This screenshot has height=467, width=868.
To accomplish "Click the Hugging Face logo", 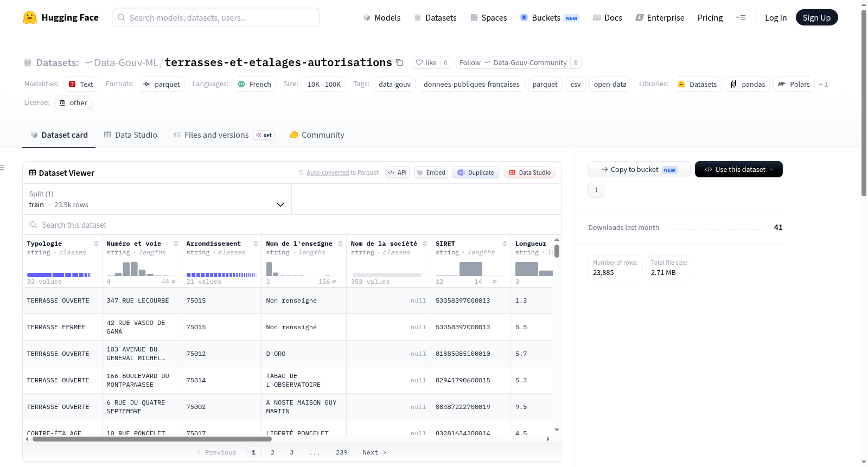I will (x=60, y=17).
